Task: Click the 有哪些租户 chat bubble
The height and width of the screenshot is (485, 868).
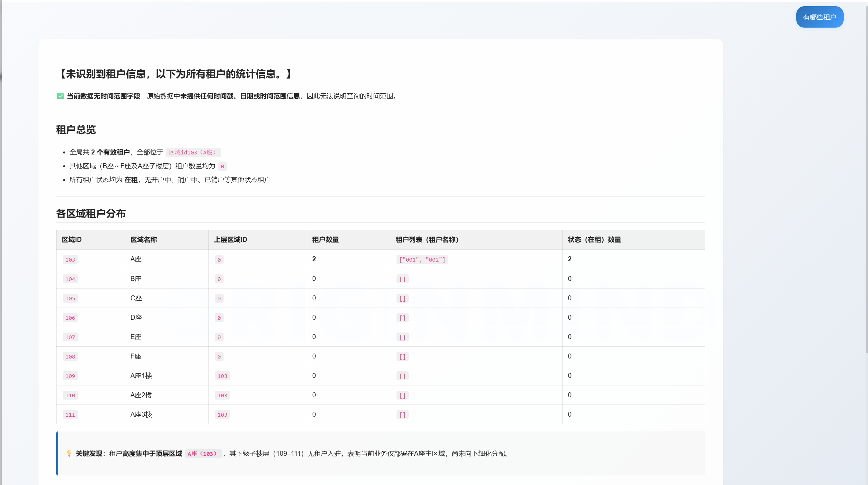Action: tap(819, 17)
